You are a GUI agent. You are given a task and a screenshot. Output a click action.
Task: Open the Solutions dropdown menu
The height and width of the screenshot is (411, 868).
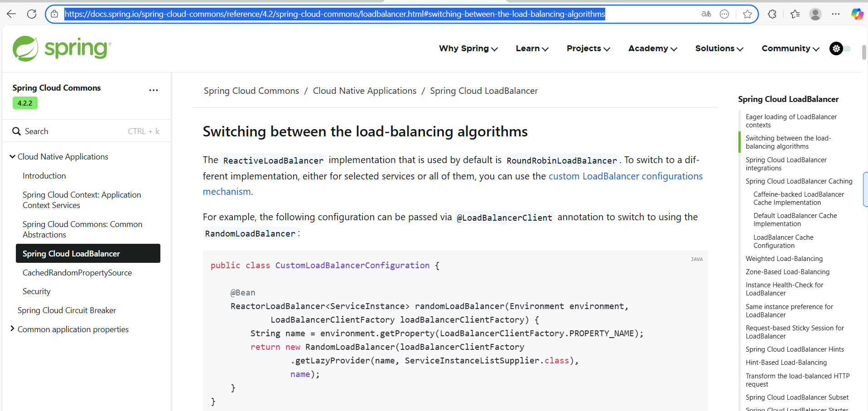tap(719, 48)
